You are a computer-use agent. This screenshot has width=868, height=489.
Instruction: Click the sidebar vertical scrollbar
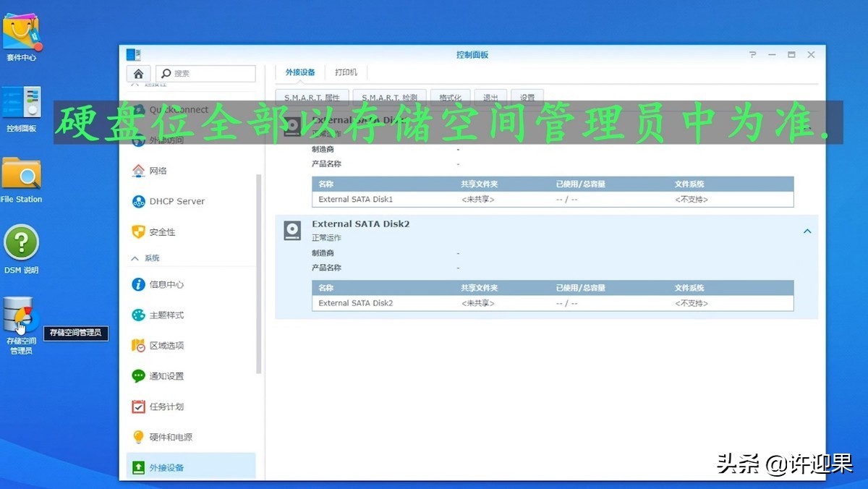coord(259,275)
